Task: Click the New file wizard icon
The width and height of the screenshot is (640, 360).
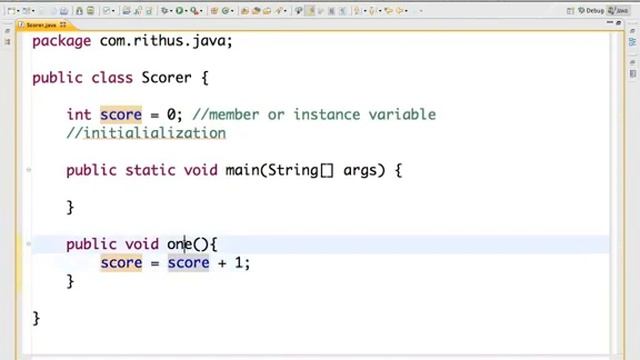Action: [x=11, y=11]
